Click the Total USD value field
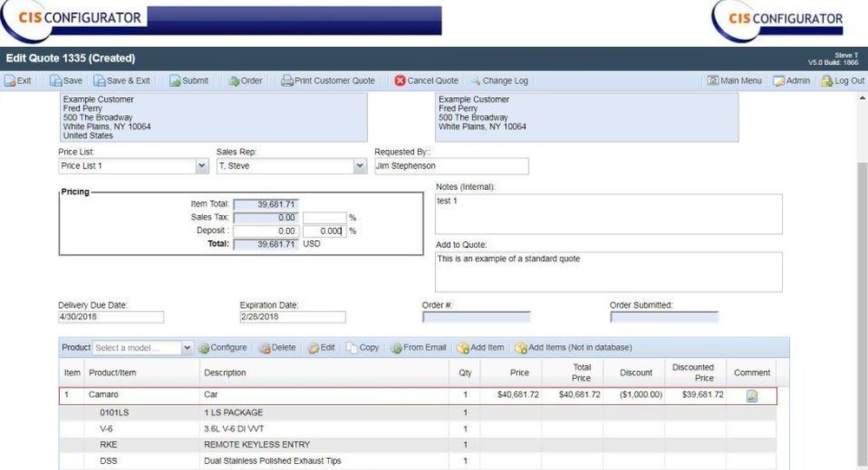Image resolution: width=868 pixels, height=470 pixels. click(x=266, y=245)
